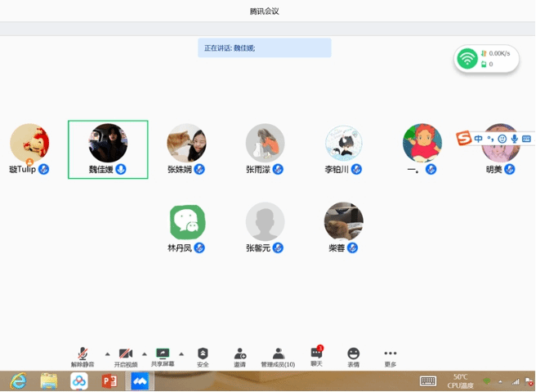Expand the arrow next to 共享屏幕

[181, 354]
